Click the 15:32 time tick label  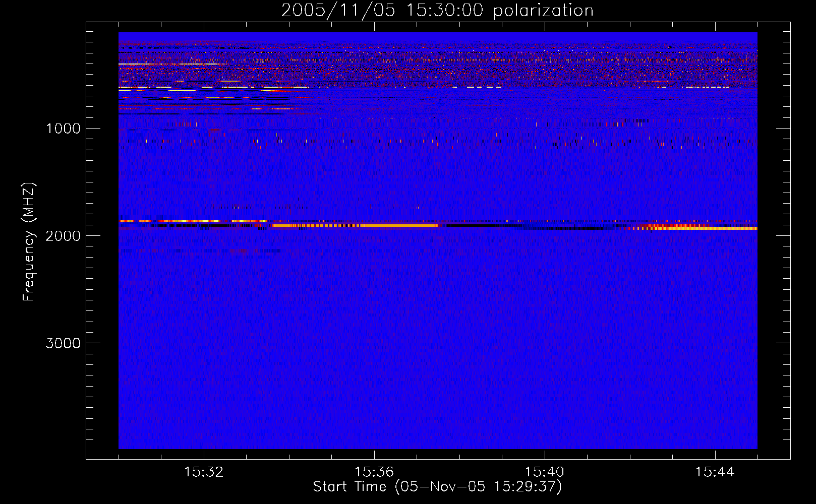[204, 472]
